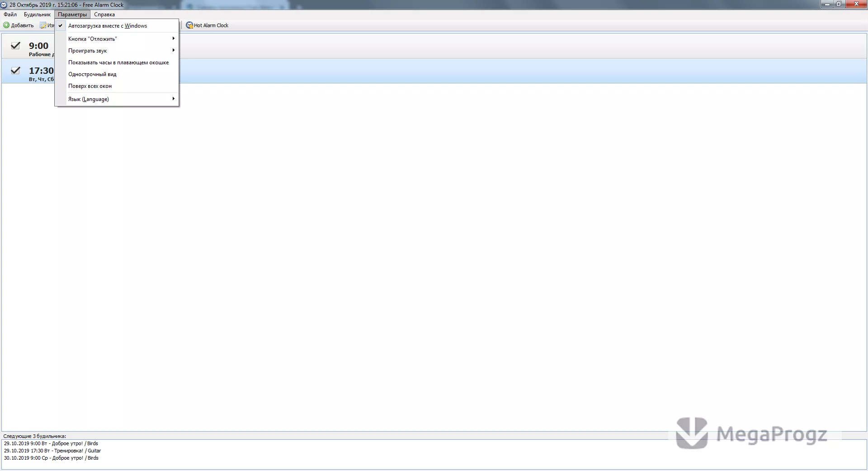This screenshot has width=868, height=471.
Task: Open the Справка menu
Action: point(104,14)
